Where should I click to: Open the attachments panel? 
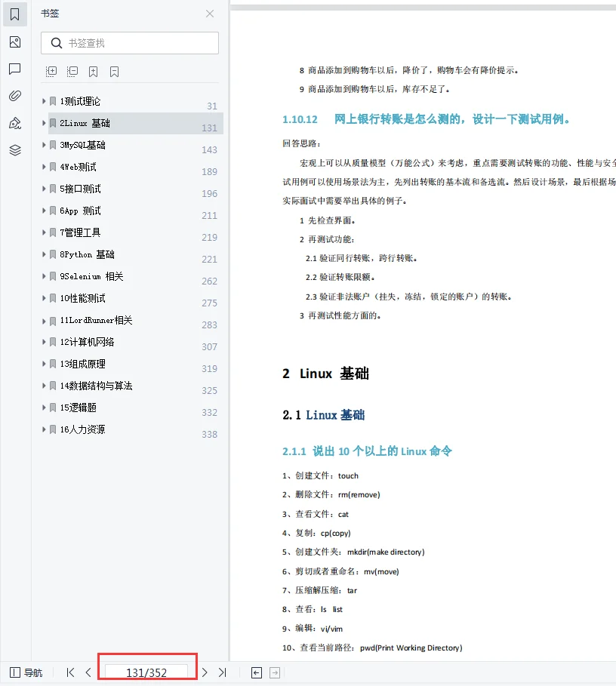coord(15,96)
